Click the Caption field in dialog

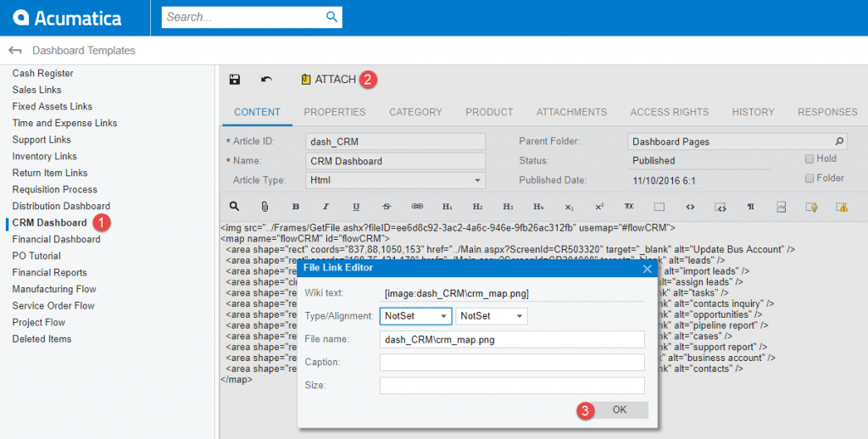pyautogui.click(x=512, y=362)
